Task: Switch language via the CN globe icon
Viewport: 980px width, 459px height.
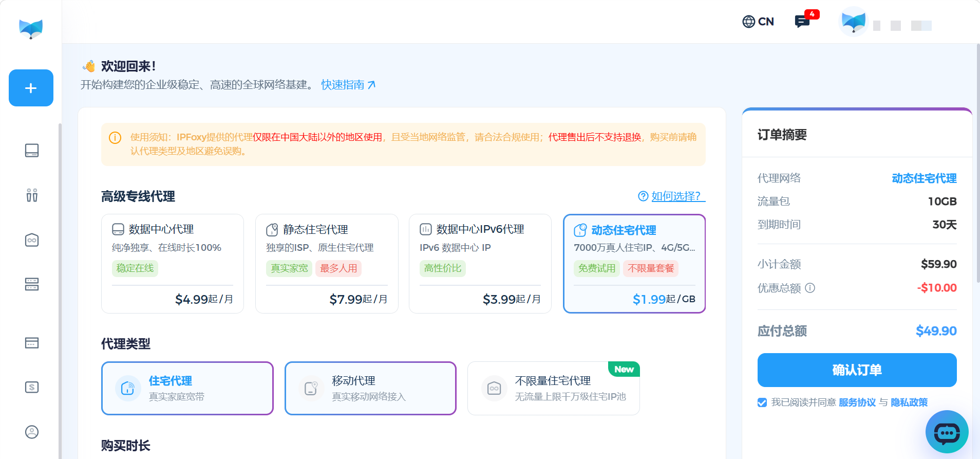Action: pyautogui.click(x=758, y=22)
